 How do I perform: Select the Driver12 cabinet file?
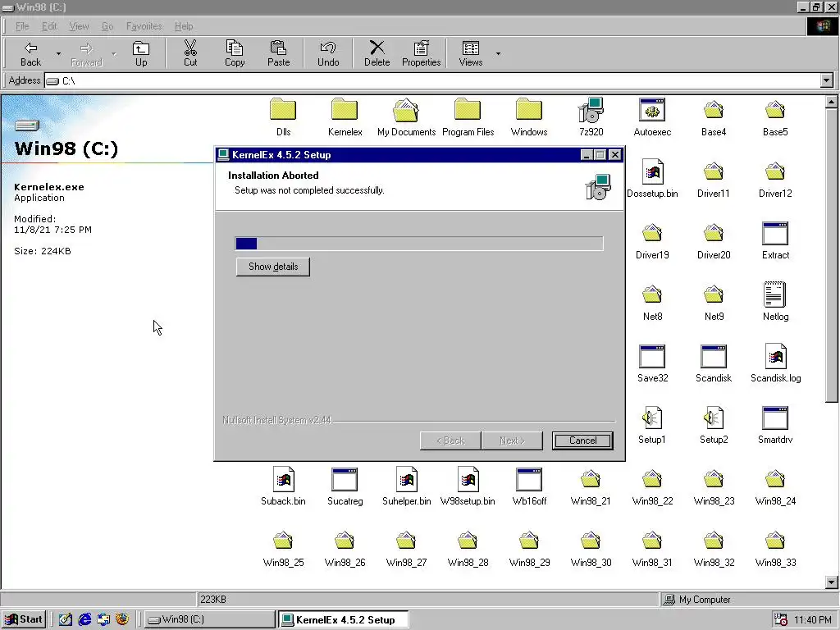[775, 179]
